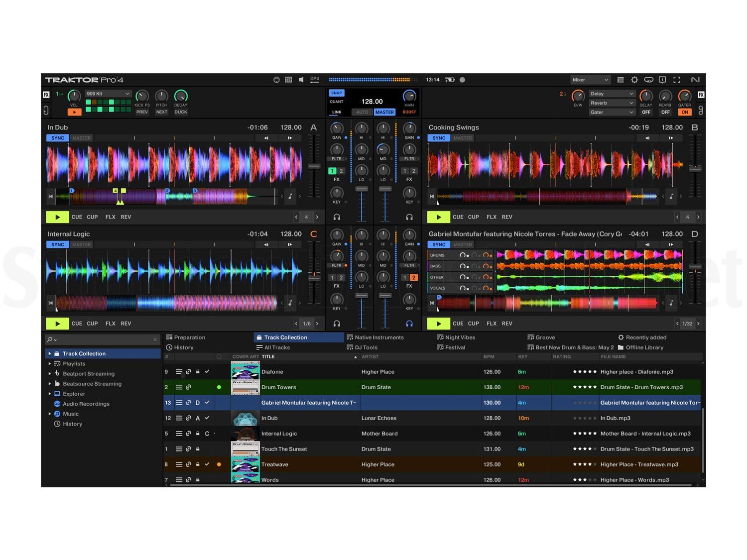Switch to the Preparation tab
This screenshot has width=747, height=560.
[188, 337]
